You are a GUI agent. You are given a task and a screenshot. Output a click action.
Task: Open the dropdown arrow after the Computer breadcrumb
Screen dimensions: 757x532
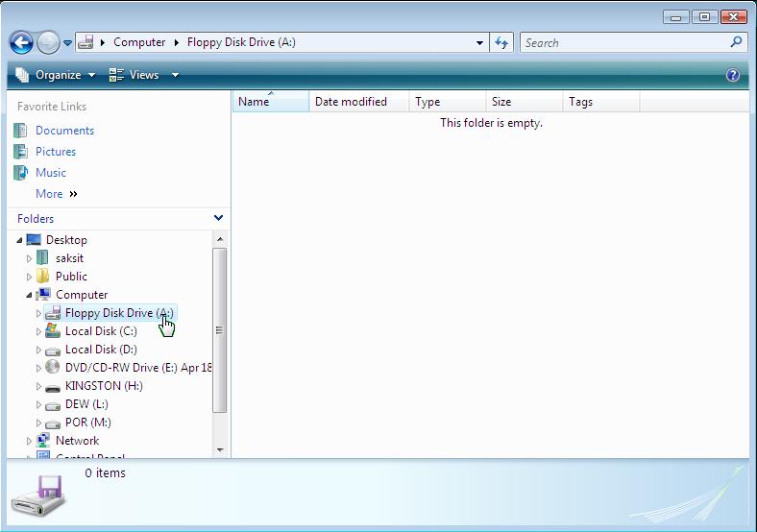point(176,42)
